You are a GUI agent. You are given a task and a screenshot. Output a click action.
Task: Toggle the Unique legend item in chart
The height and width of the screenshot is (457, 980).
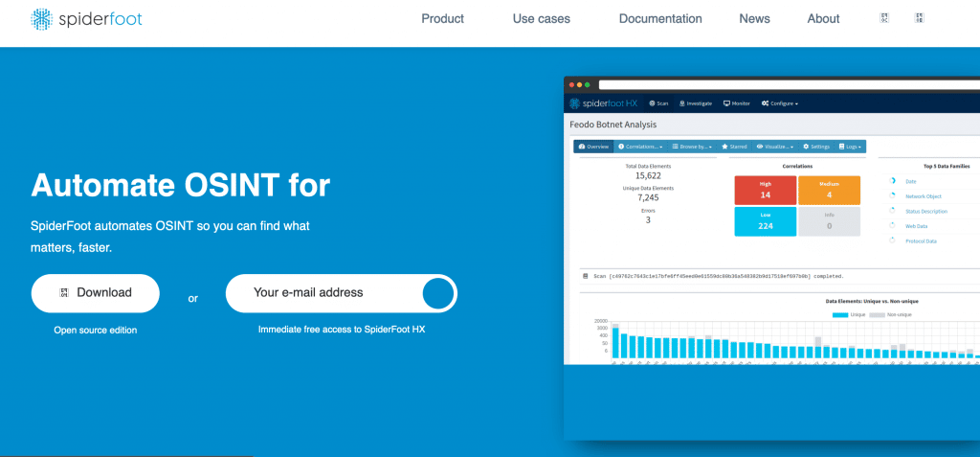850,314
